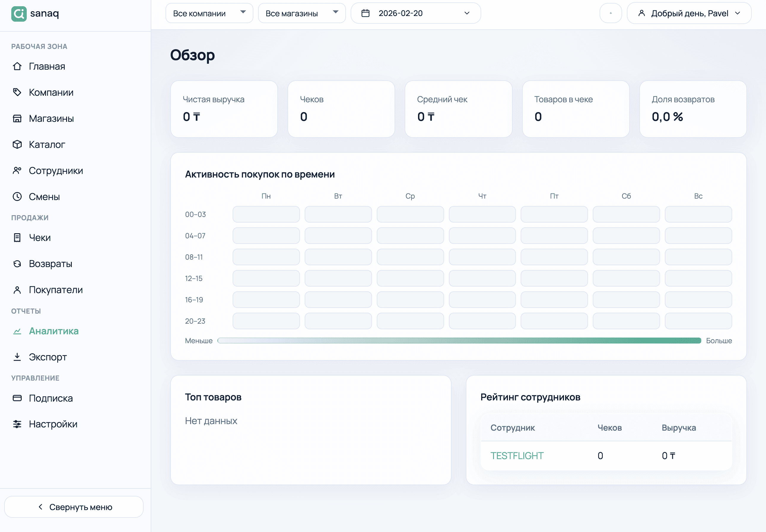Select the Главная home icon
The width and height of the screenshot is (766, 532).
point(18,66)
